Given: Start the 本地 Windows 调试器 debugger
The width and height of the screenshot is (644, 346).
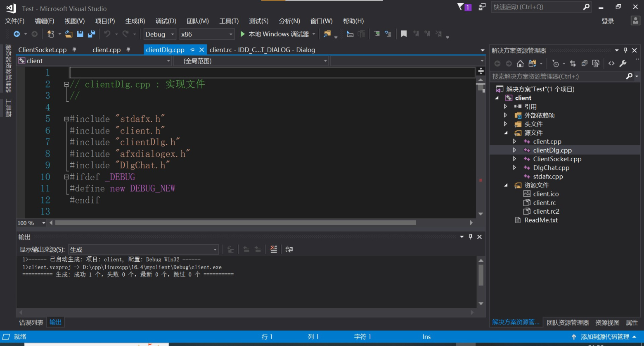Looking at the screenshot, I should coord(274,34).
